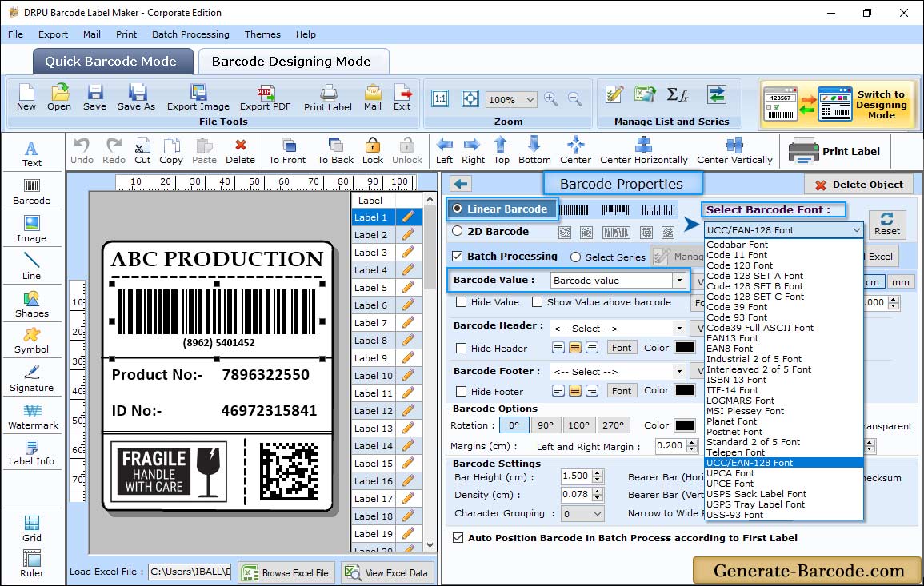Click the Reset button
The width and height of the screenshot is (924, 586).
coord(887,224)
